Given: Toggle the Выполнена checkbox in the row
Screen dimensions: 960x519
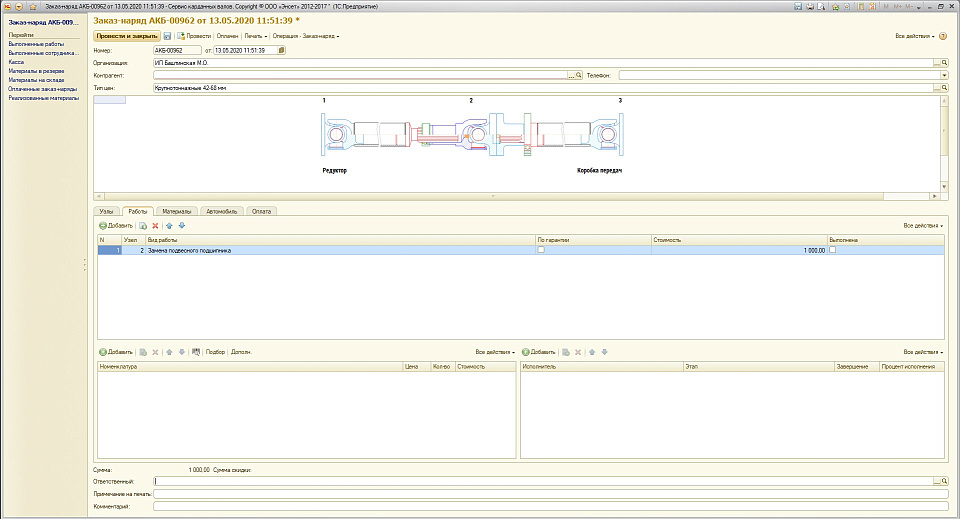Looking at the screenshot, I should pos(832,250).
